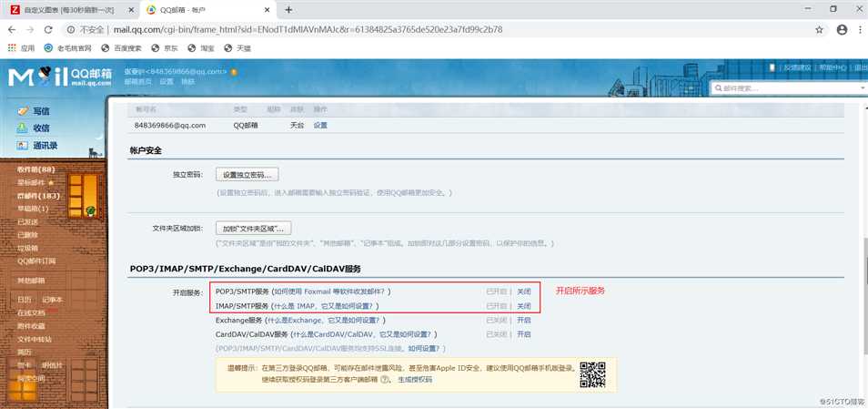Open 草稿箱(1) folder
Screen dimensions: 868x409
(34, 209)
